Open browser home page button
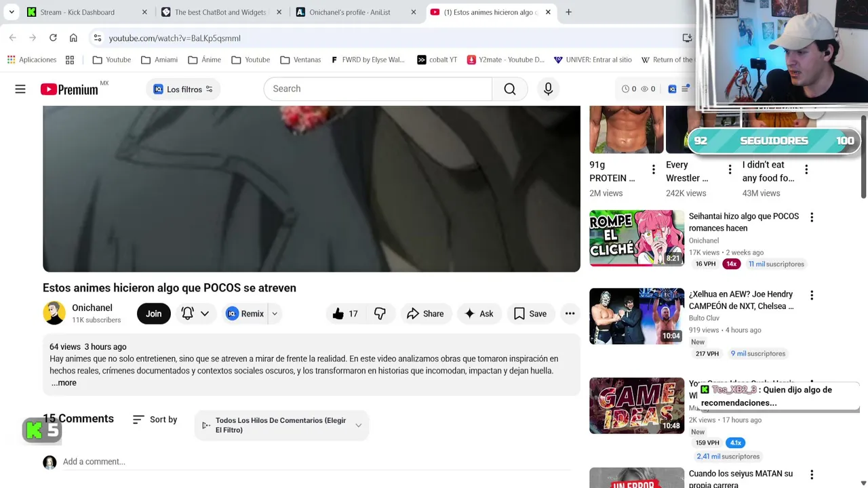 point(73,38)
